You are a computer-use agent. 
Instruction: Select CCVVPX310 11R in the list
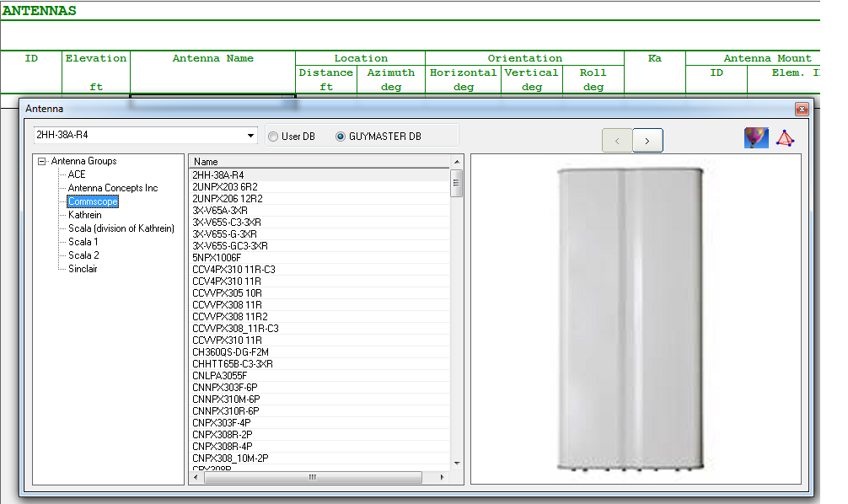click(319, 340)
